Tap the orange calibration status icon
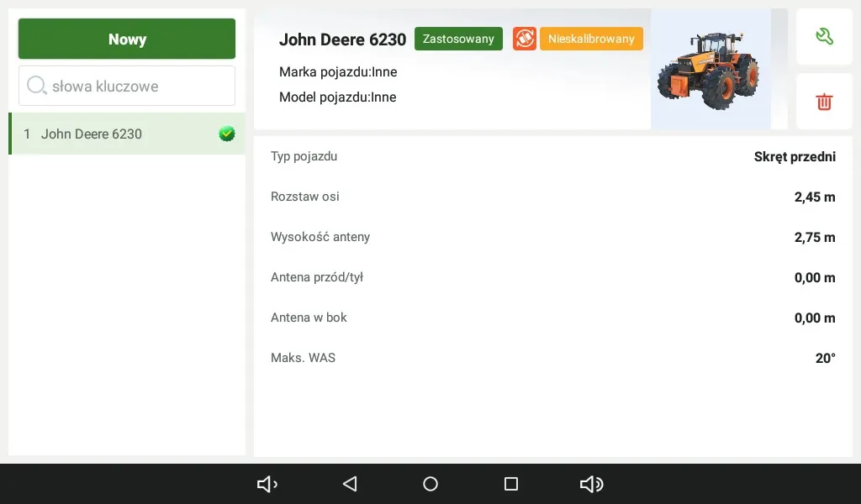The width and height of the screenshot is (861, 504). tap(525, 39)
